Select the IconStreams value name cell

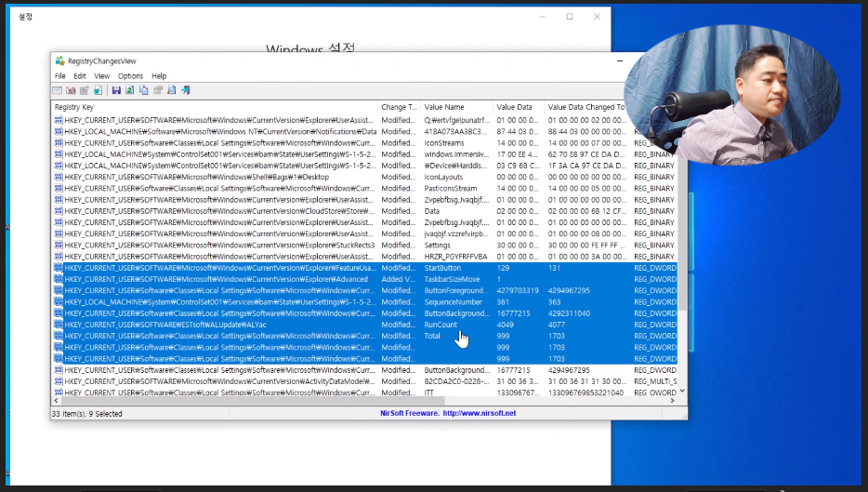444,143
